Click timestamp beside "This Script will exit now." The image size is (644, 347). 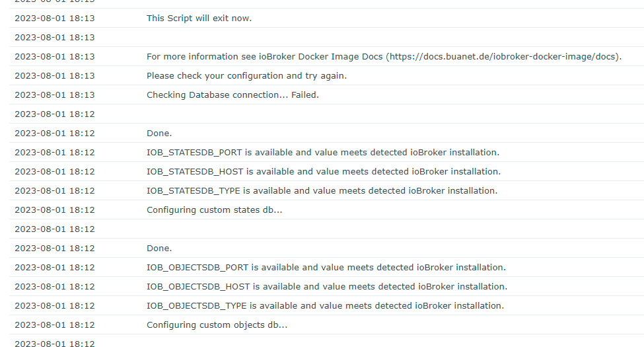[55, 19]
